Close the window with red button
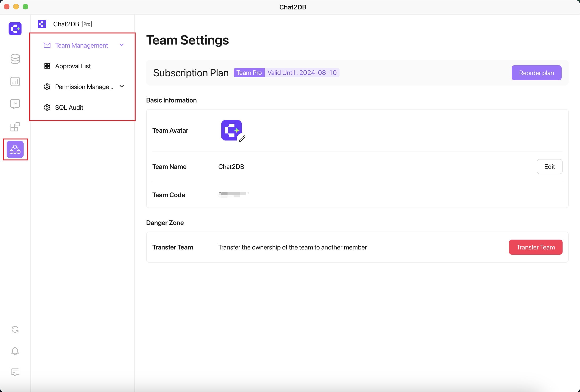The width and height of the screenshot is (580, 392). [7, 7]
